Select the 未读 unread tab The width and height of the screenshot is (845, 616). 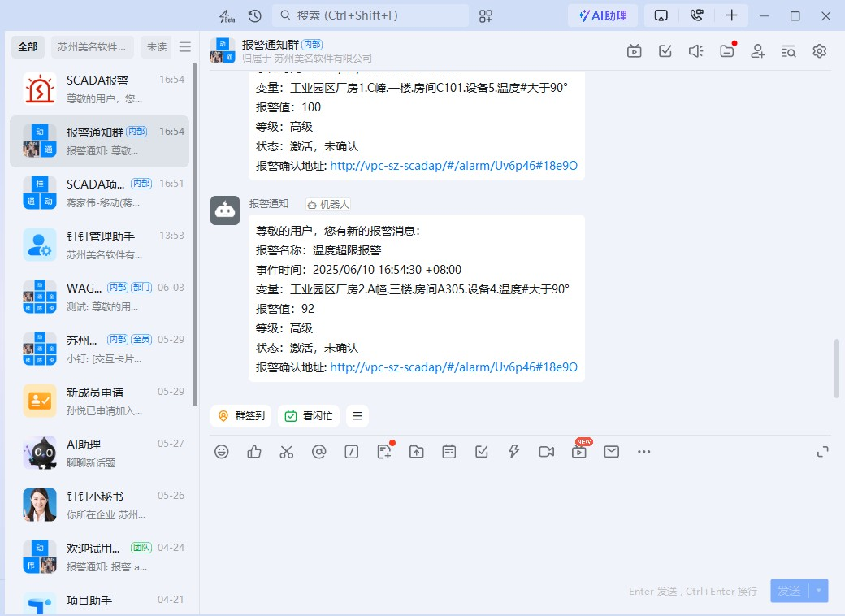157,47
